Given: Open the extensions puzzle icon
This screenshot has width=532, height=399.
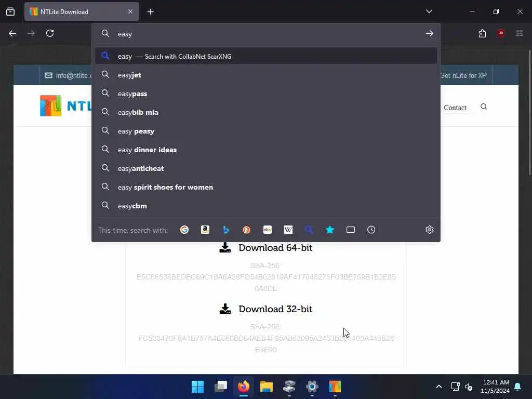Looking at the screenshot, I should 482,33.
